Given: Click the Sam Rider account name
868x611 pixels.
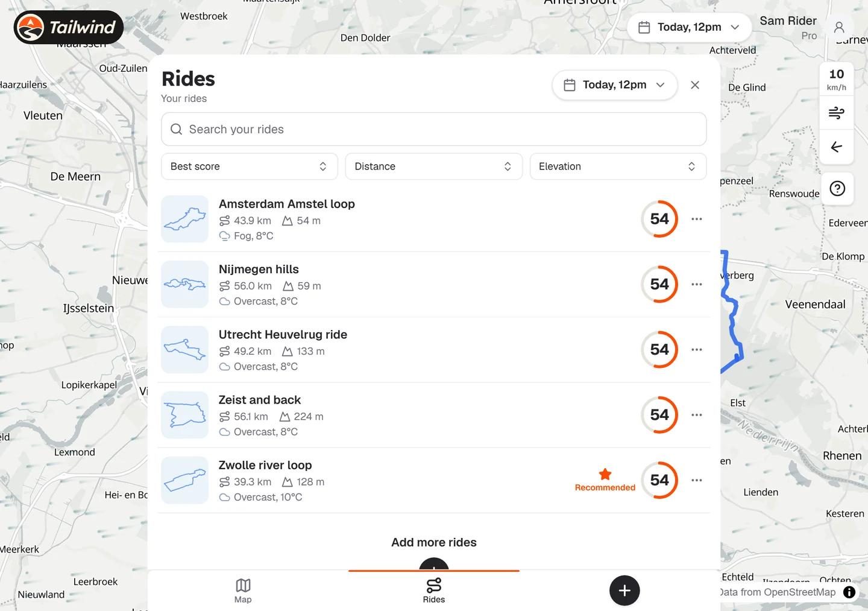Looking at the screenshot, I should tap(788, 21).
